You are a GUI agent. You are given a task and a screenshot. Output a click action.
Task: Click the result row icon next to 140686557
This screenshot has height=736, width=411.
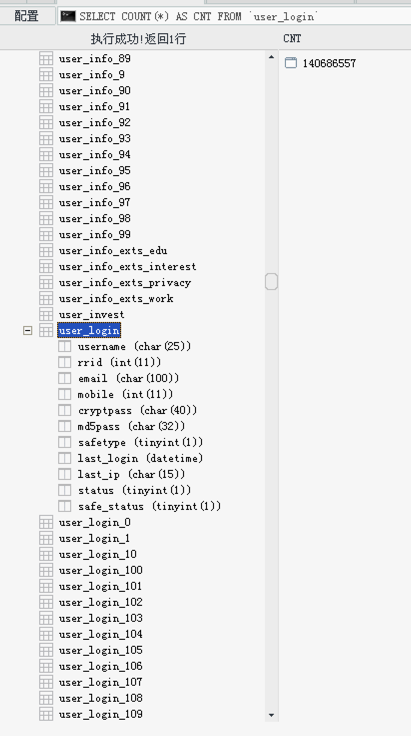pyautogui.click(x=291, y=63)
